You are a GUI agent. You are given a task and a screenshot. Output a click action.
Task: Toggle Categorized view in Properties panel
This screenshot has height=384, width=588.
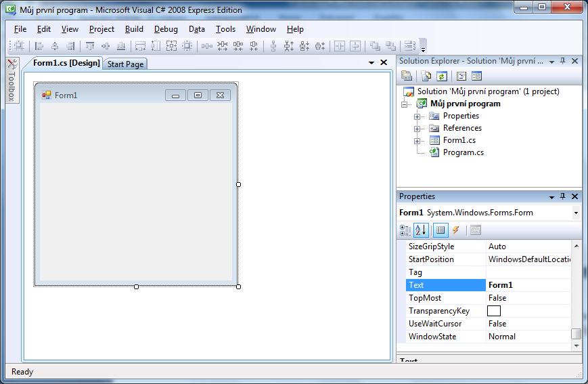405,230
